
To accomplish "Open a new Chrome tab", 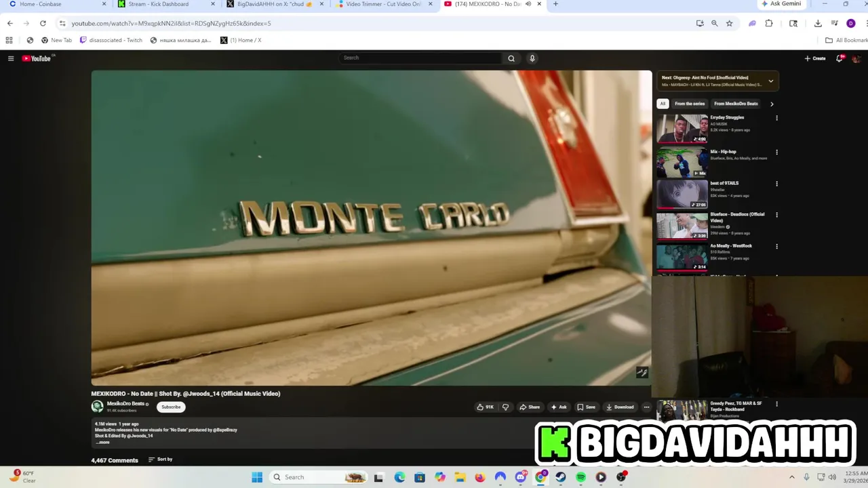I will point(555,4).
